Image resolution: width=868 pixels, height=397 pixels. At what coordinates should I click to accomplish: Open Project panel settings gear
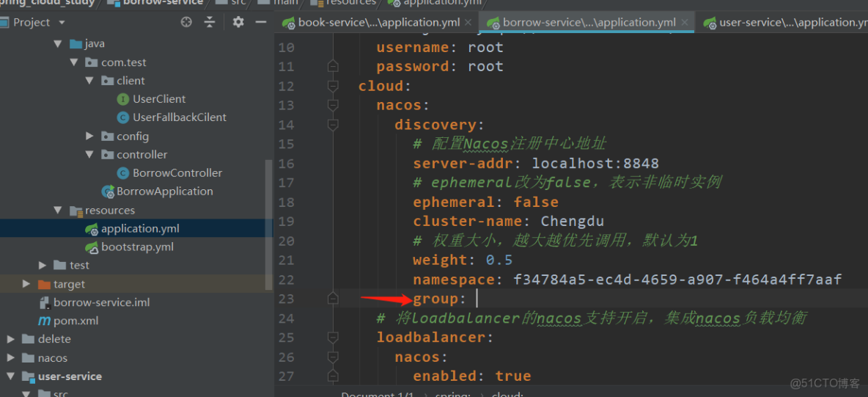pyautogui.click(x=238, y=22)
